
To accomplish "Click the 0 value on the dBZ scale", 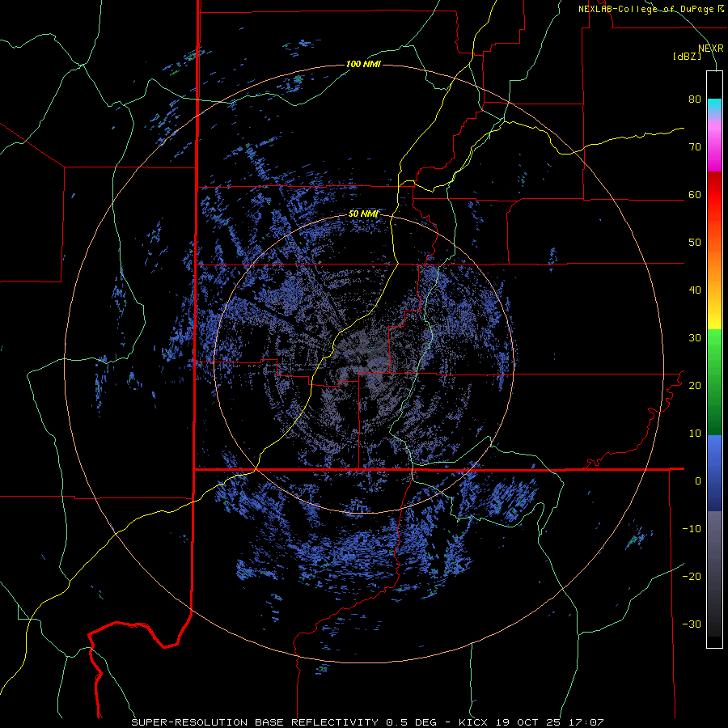I will pyautogui.click(x=698, y=481).
